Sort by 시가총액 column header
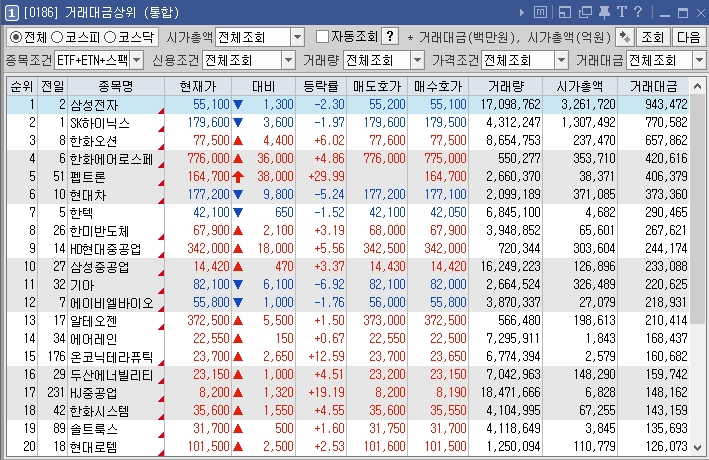Viewport: 709px width, 460px height. [580, 86]
